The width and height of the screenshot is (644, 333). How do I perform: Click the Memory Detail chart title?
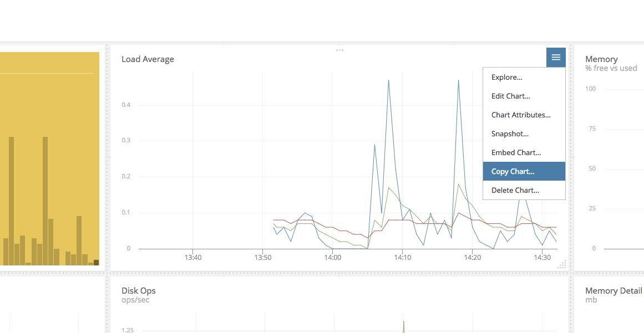click(x=612, y=290)
